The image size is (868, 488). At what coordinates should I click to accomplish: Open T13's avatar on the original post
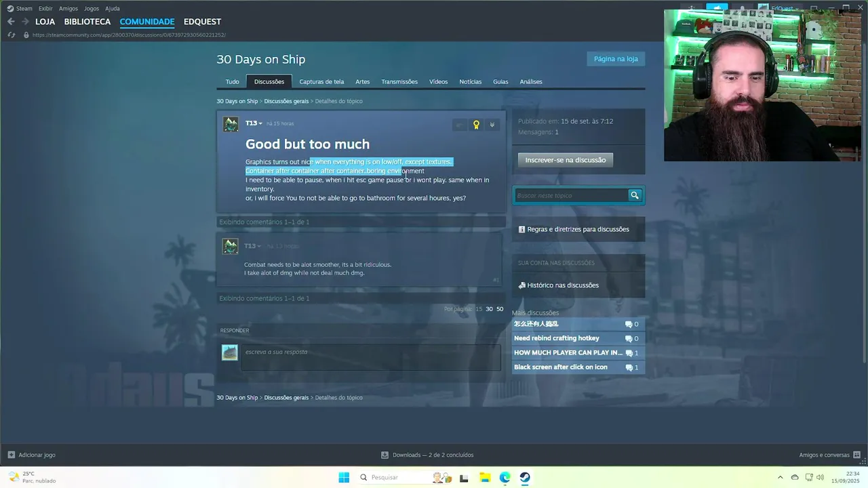pos(231,124)
